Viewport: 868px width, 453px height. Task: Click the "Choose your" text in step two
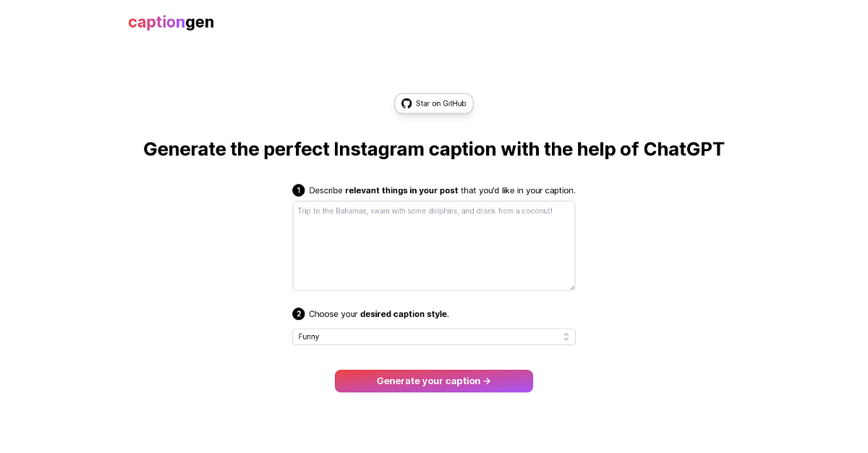coord(333,314)
